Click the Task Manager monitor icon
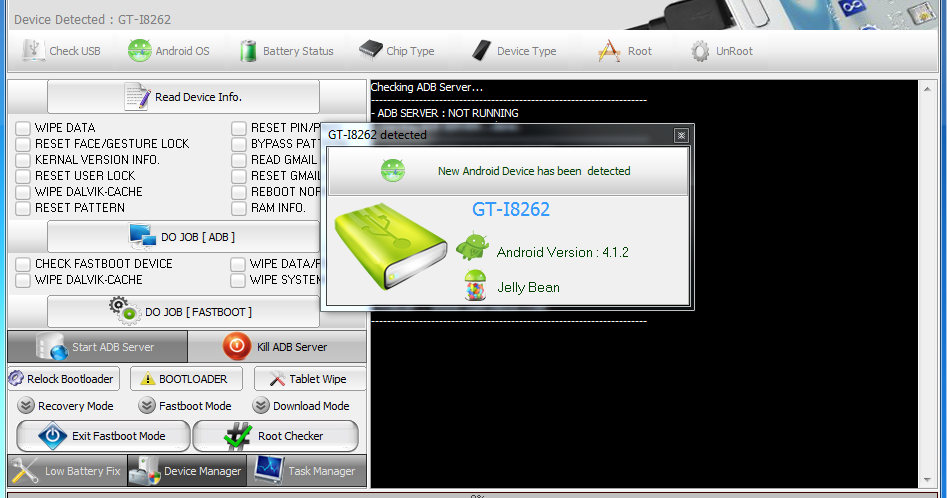Viewport: 947px width, 498px height. click(269, 470)
